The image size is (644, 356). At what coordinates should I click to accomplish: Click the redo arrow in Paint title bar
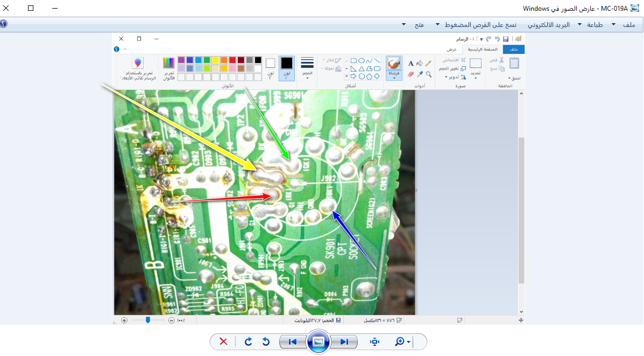489,39
